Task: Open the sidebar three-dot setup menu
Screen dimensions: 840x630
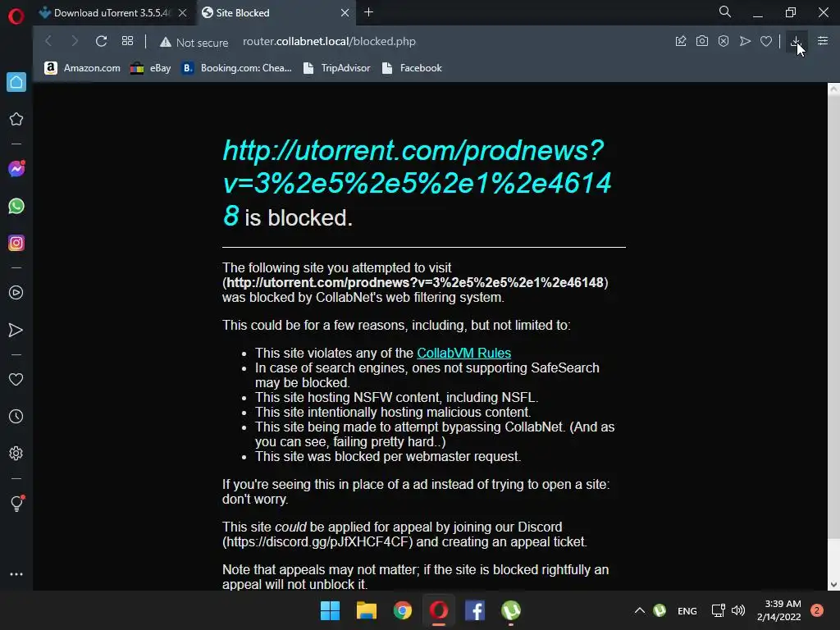Action: coord(16,573)
